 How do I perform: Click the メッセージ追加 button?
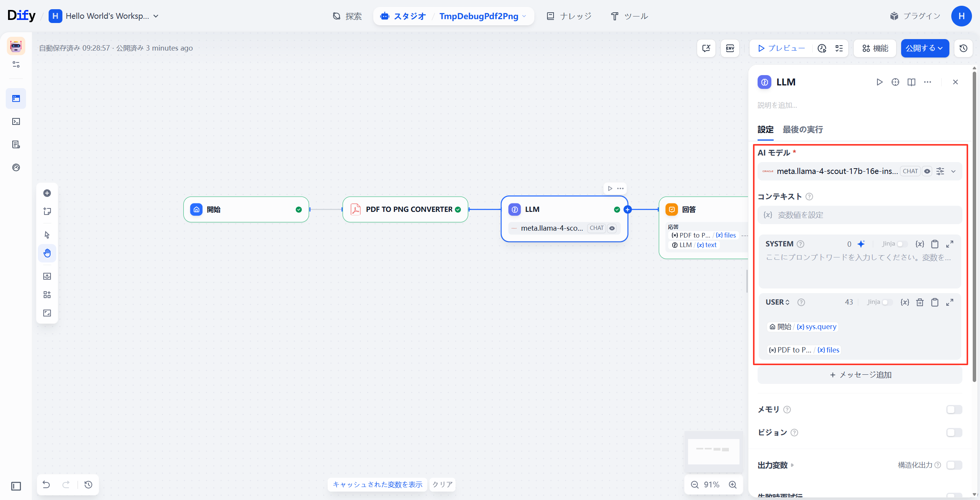pyautogui.click(x=860, y=375)
